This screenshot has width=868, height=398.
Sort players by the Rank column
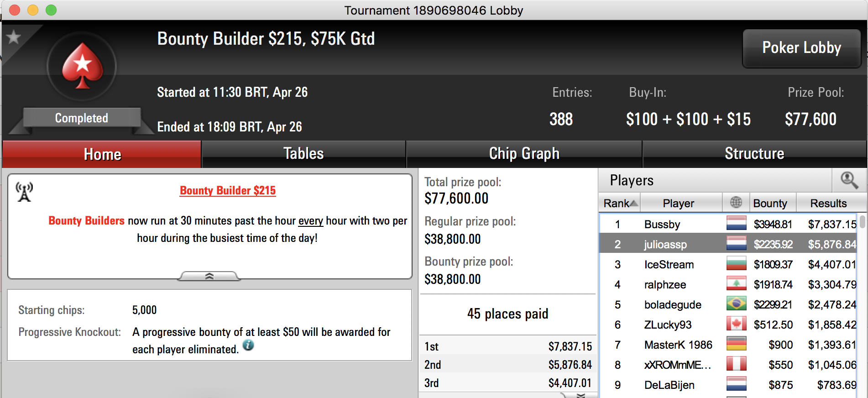pos(620,203)
